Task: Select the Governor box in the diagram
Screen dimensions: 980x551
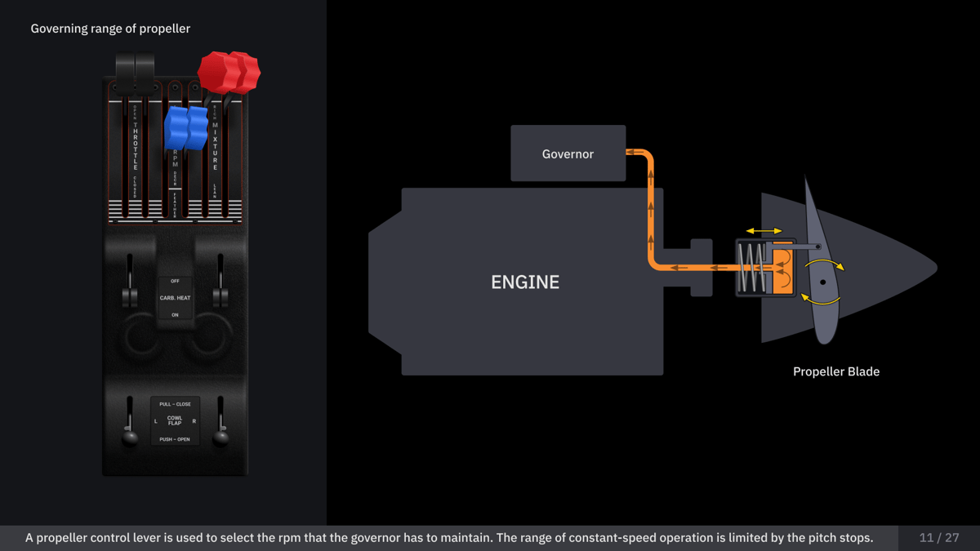Action: point(568,153)
